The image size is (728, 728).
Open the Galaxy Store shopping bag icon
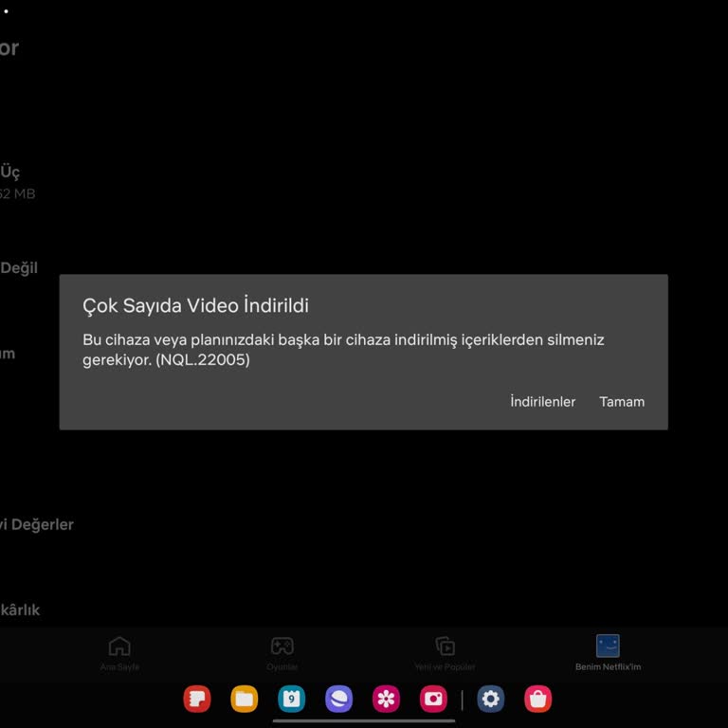click(x=538, y=699)
